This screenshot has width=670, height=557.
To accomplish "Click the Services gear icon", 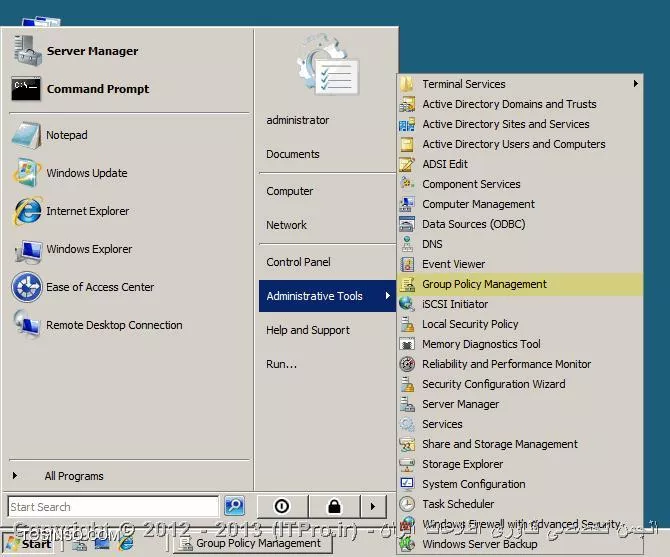I will (x=407, y=424).
